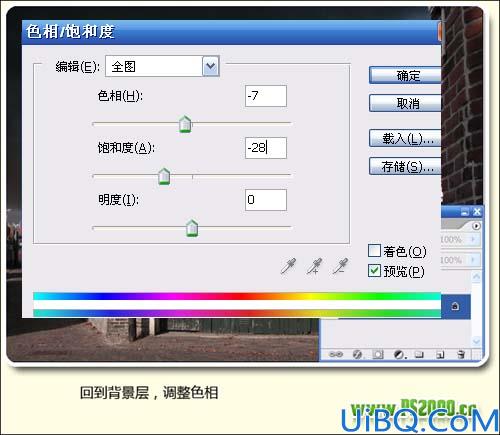Add a layer mask via Layers panel icon

click(x=378, y=354)
